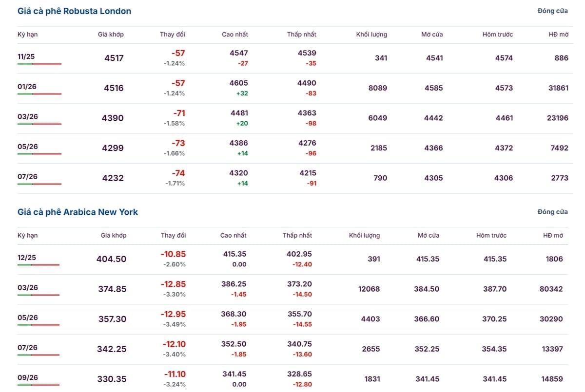Click the Giá cà phê Robusta London heading
This screenshot has width=585, height=392.
[74, 11]
